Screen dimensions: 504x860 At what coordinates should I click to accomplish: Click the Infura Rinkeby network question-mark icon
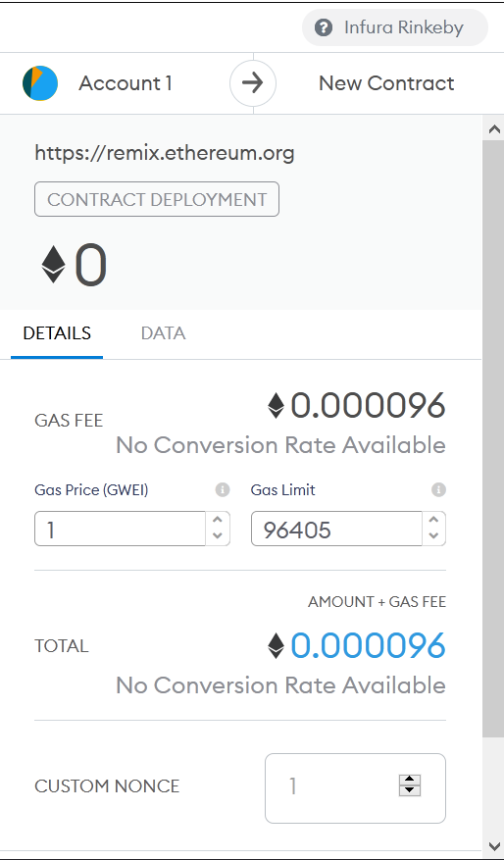324,27
